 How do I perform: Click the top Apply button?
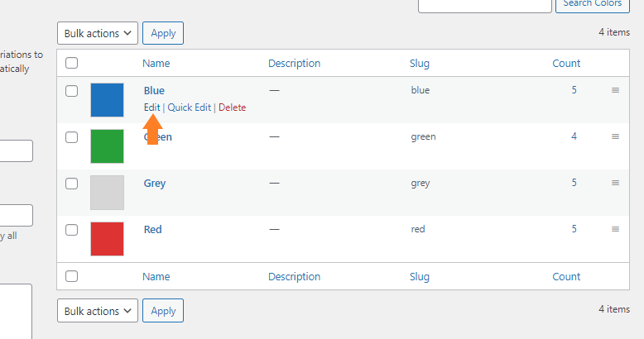click(x=163, y=33)
